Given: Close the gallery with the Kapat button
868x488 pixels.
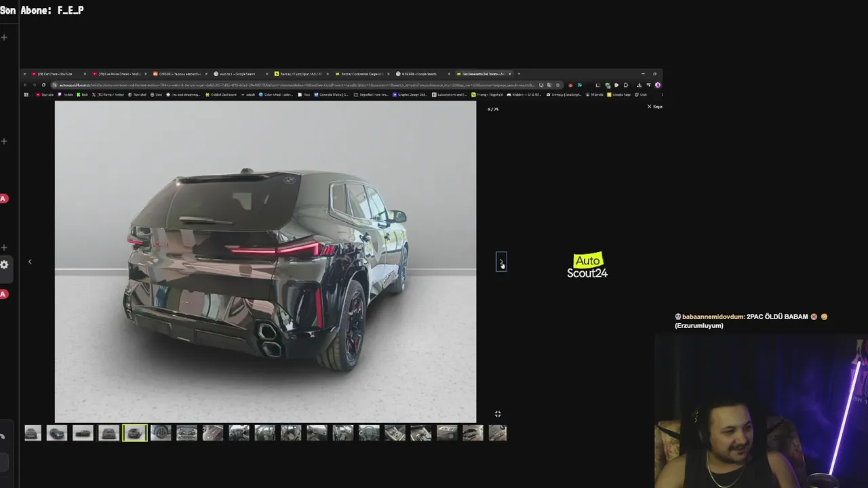Looking at the screenshot, I should (x=654, y=106).
